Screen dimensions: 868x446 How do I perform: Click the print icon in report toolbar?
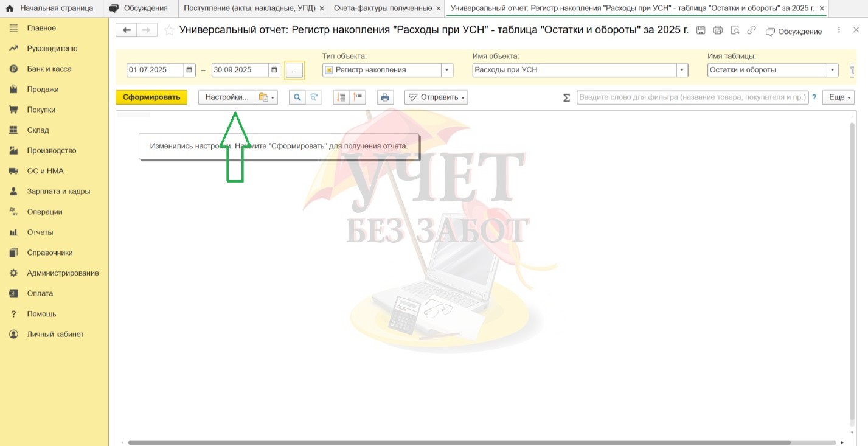point(384,97)
